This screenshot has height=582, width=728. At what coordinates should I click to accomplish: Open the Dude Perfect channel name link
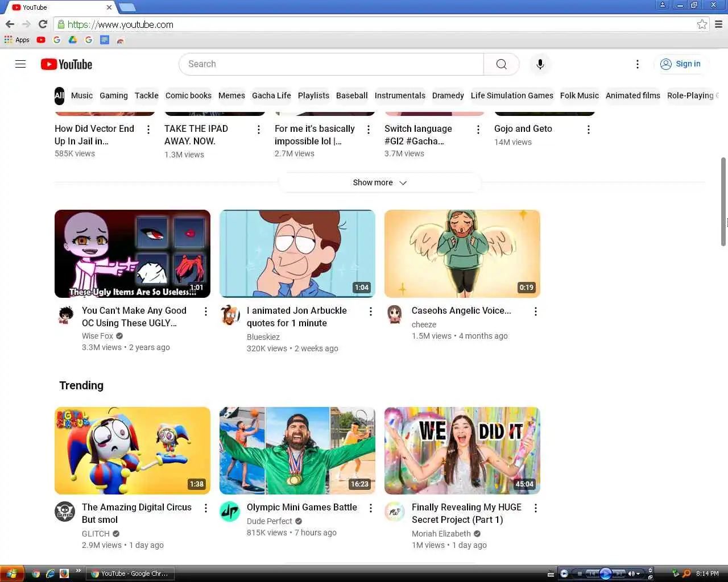click(x=269, y=521)
